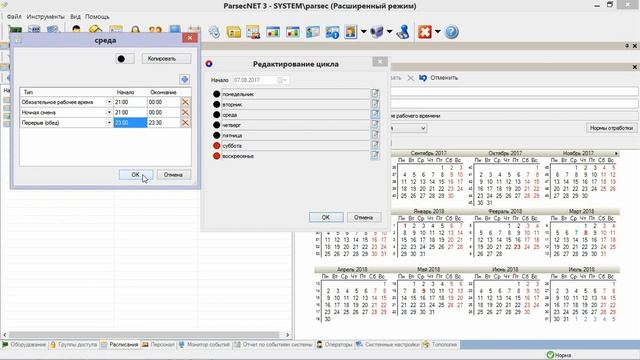Open the dropdown arrow beside red X icon
The width and height of the screenshot is (640, 360).
pyautogui.click(x=438, y=32)
